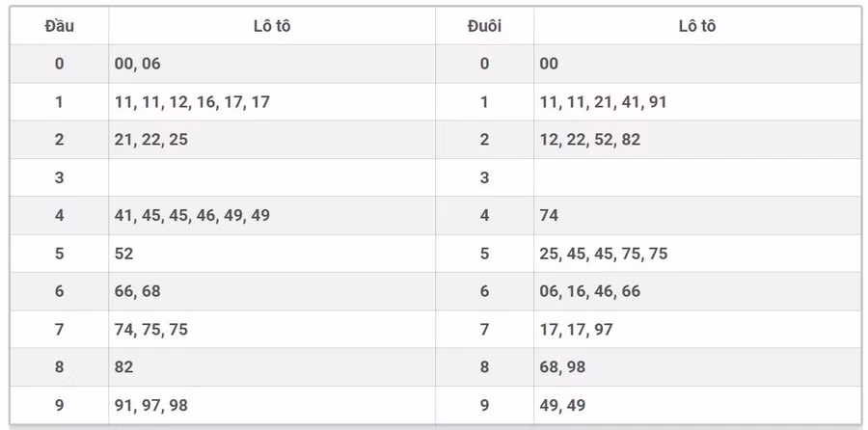Click the Đuôi column header

tap(484, 26)
